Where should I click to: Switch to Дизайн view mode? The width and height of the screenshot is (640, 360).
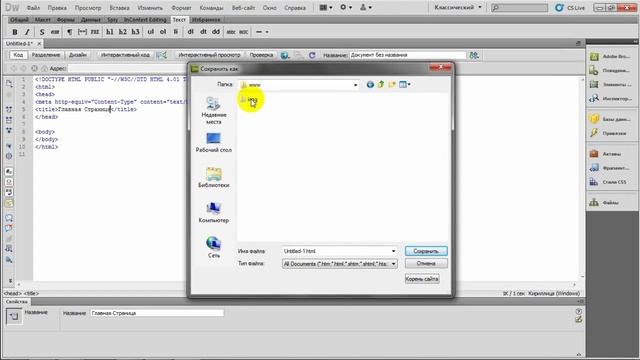pyautogui.click(x=78, y=55)
